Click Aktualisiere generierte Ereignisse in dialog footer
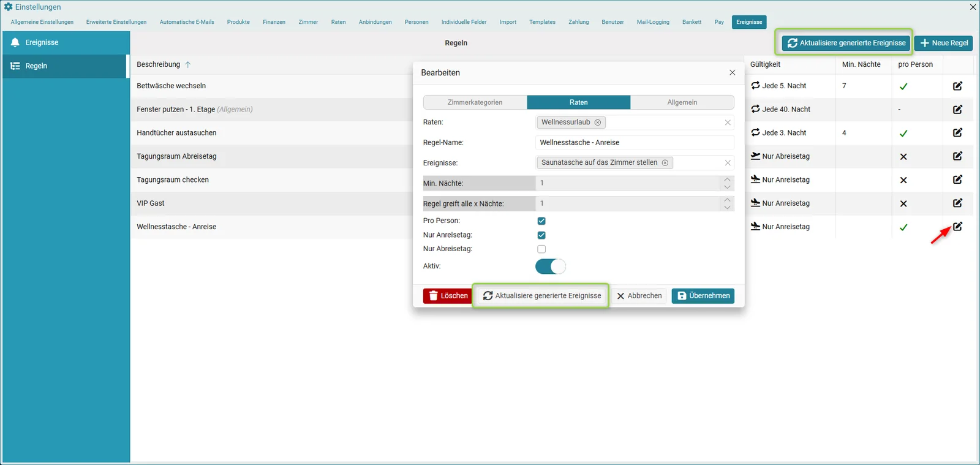 coord(541,296)
